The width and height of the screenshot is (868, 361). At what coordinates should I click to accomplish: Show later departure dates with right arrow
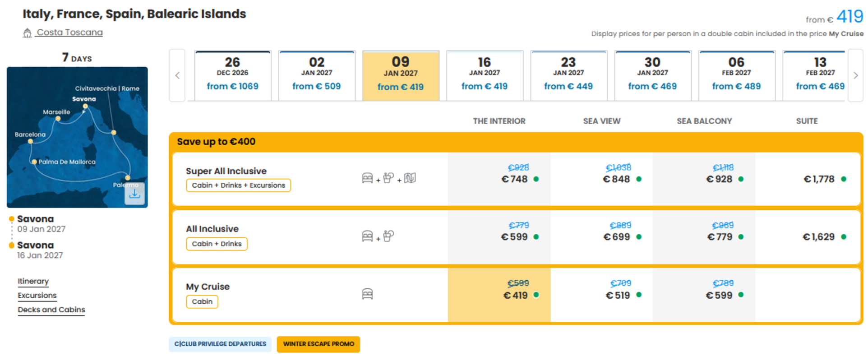tap(855, 75)
